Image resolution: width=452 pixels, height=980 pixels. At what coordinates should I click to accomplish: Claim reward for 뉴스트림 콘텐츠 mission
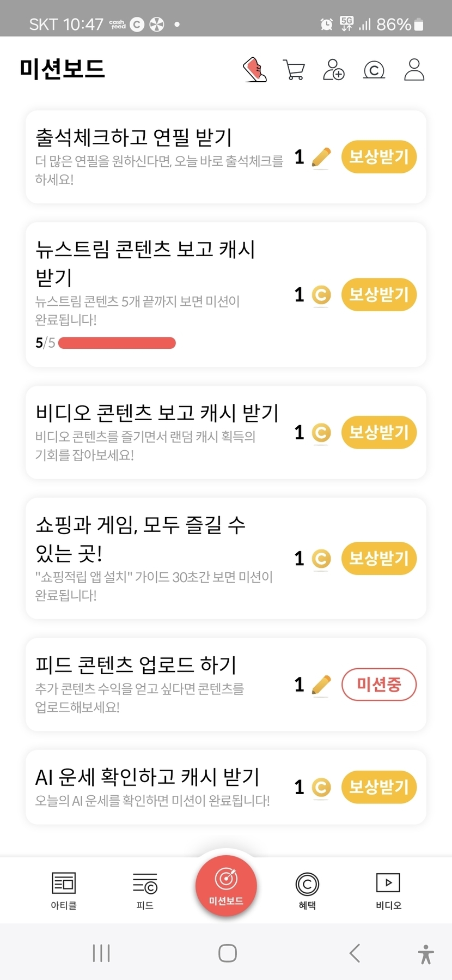378,295
